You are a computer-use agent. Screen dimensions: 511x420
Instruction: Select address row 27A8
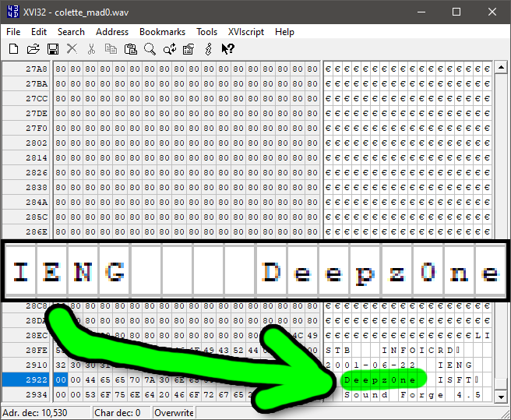[x=26, y=69]
